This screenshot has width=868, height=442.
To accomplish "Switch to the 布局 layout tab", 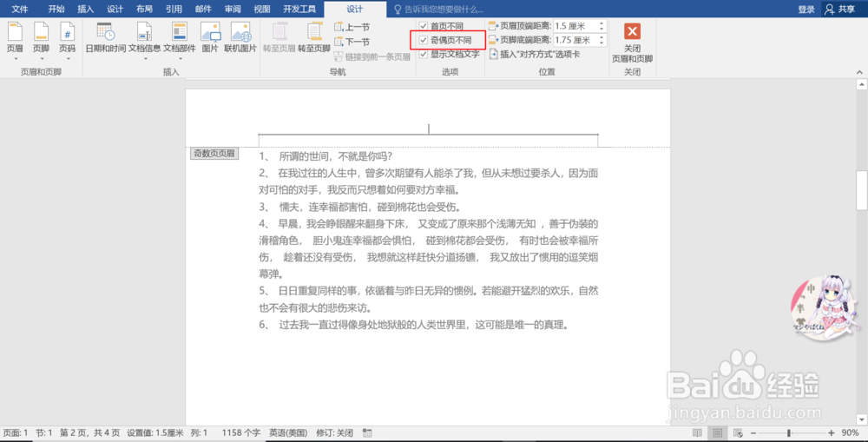I will (144, 9).
